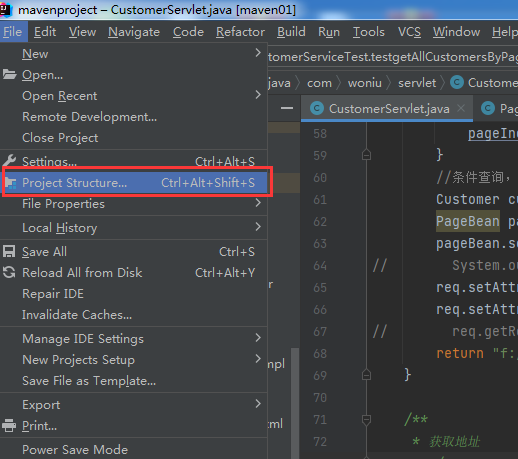Switch to CustomerServlet.java tab
This screenshot has width=518, height=459.
387,109
